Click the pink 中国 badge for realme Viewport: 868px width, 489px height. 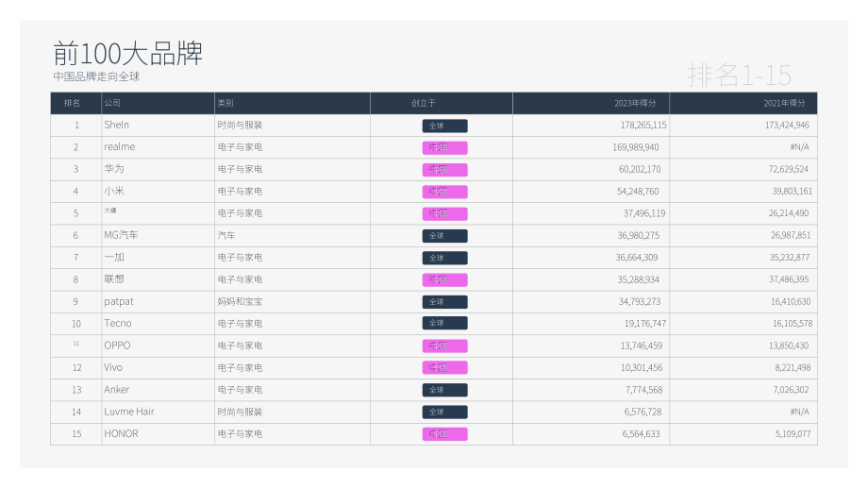click(x=444, y=148)
